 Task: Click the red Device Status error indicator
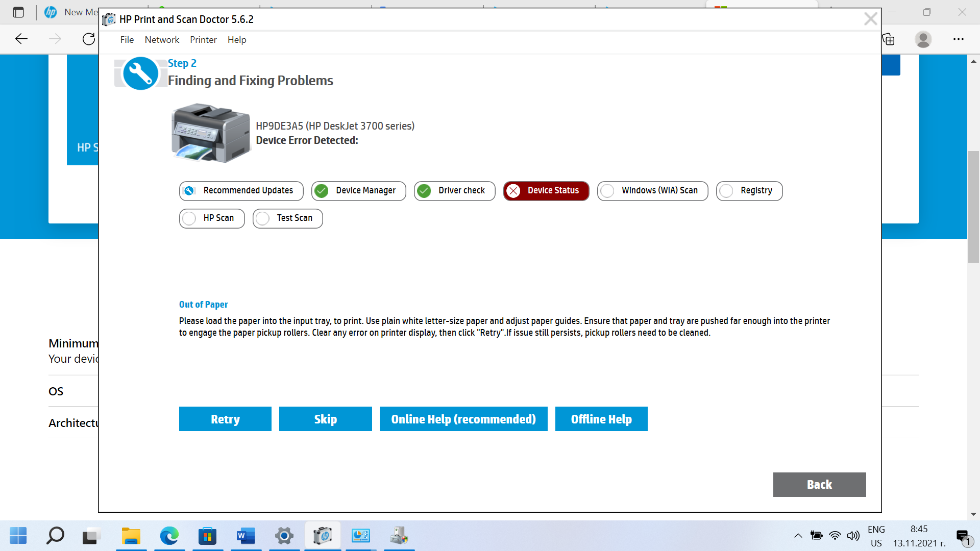pos(546,191)
